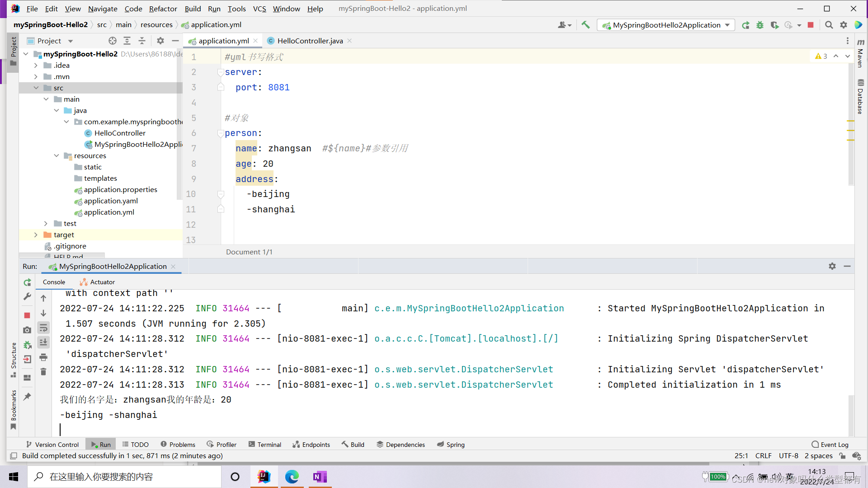Minimize the Run tool window
The height and width of the screenshot is (488, 868).
847,266
